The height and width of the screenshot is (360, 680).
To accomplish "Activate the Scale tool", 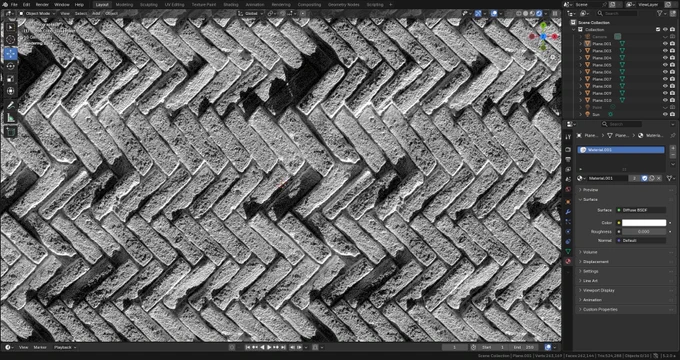I will (x=10, y=79).
